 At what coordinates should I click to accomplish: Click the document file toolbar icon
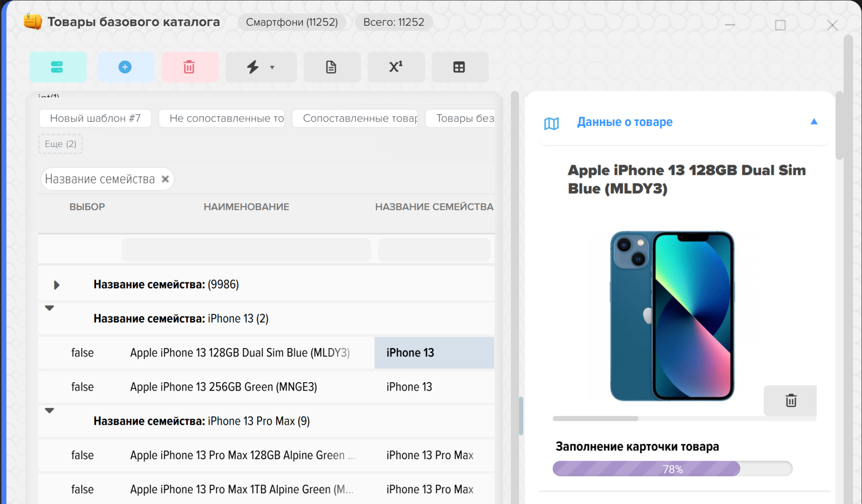(x=331, y=67)
